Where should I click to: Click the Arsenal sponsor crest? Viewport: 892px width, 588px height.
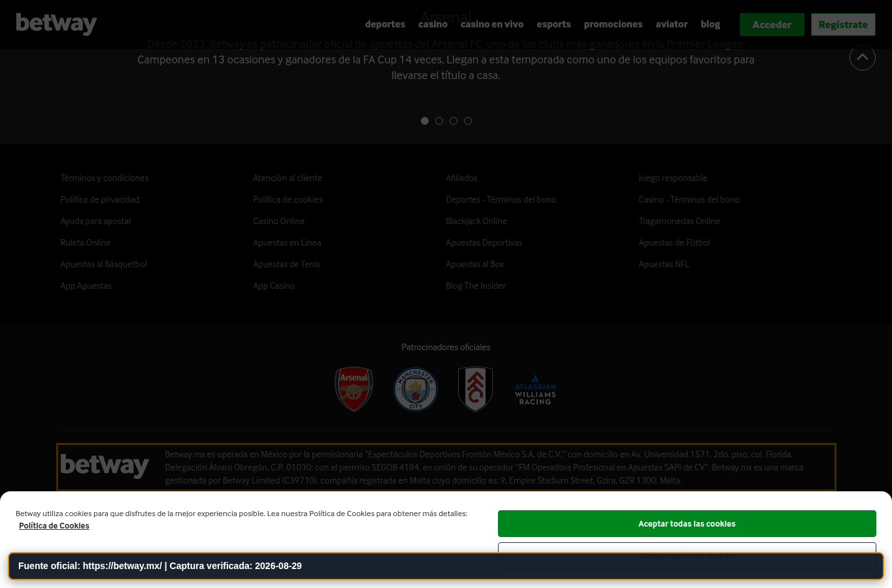pyautogui.click(x=354, y=389)
